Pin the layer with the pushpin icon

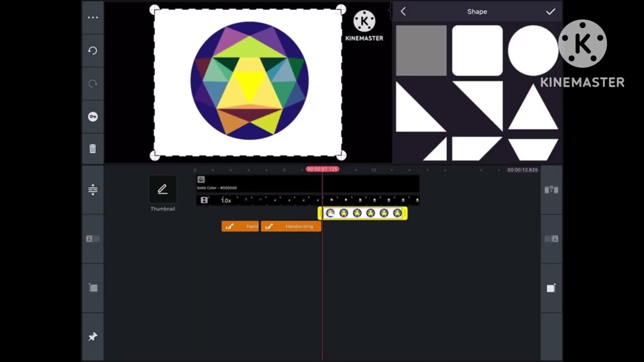click(93, 337)
